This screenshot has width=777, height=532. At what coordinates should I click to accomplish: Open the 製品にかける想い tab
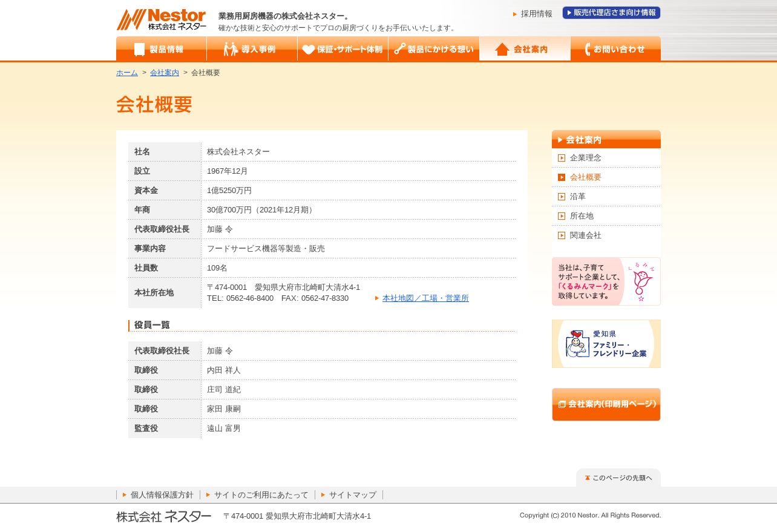pyautogui.click(x=433, y=49)
